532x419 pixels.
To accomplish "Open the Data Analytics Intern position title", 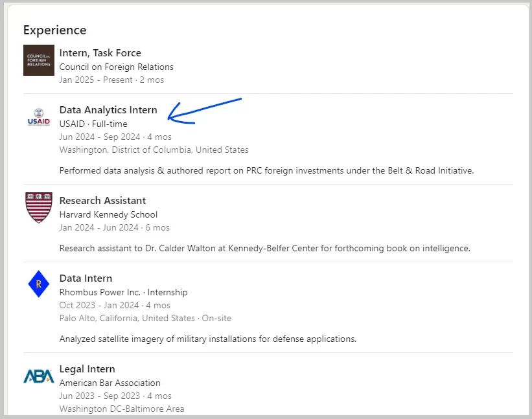I will pyautogui.click(x=108, y=110).
